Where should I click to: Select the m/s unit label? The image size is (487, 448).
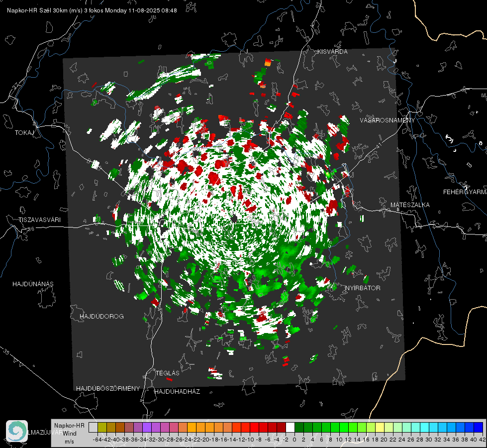point(70,442)
